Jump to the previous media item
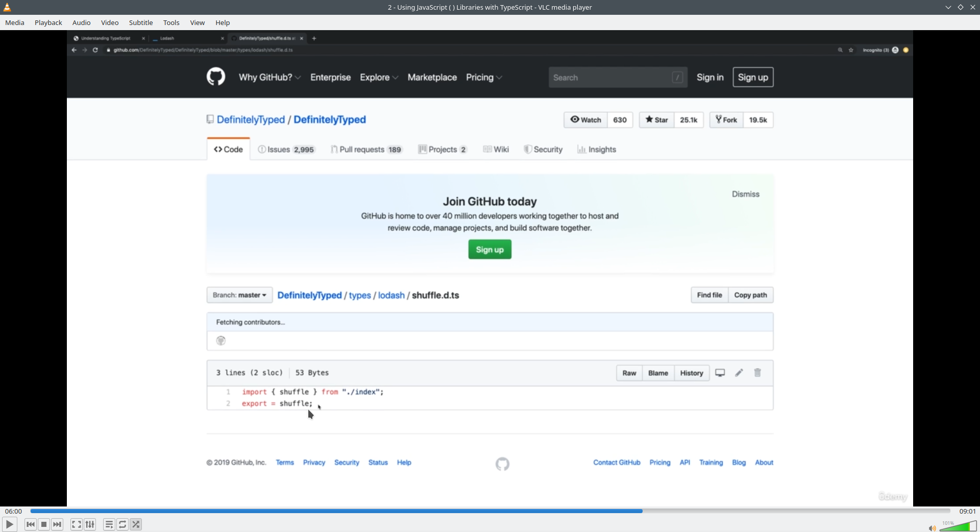This screenshot has height=532, width=980. [31, 524]
